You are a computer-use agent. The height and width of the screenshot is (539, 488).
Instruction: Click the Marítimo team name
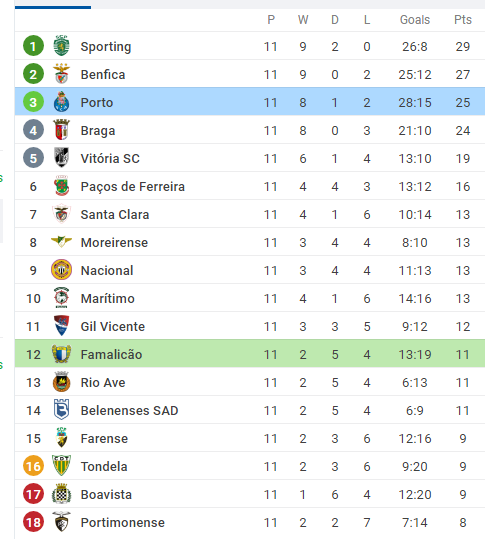point(108,298)
